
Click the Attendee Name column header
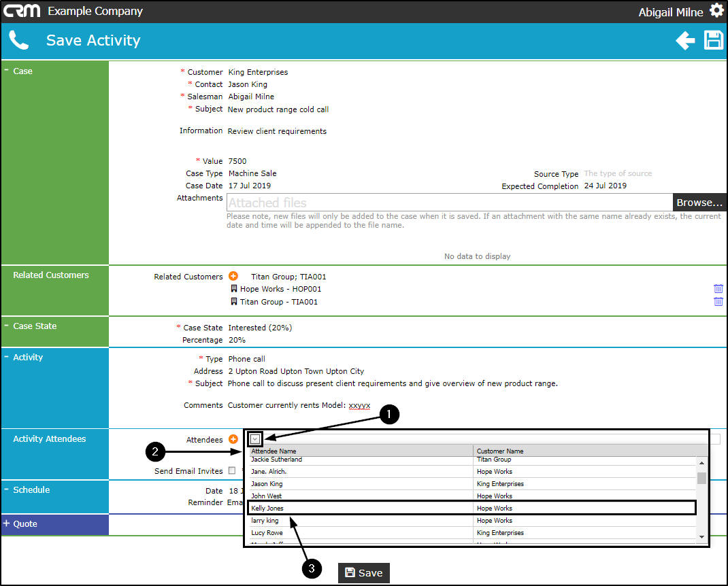[x=361, y=451]
